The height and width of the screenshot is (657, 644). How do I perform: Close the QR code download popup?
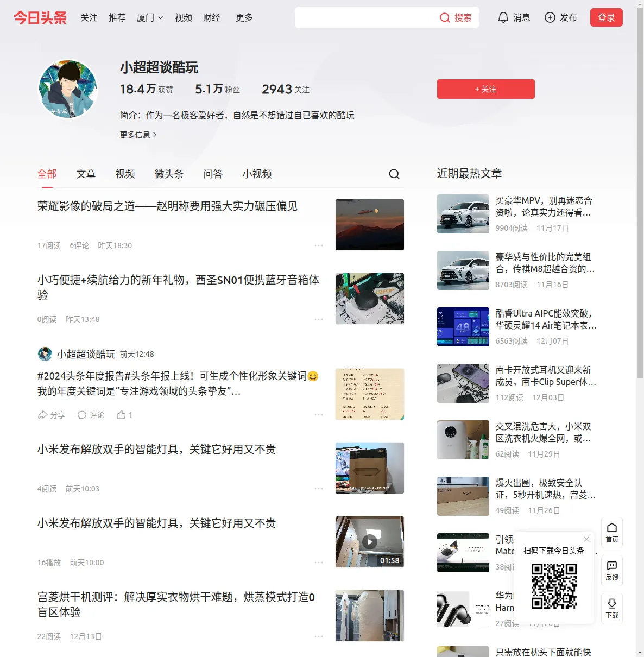pos(586,539)
